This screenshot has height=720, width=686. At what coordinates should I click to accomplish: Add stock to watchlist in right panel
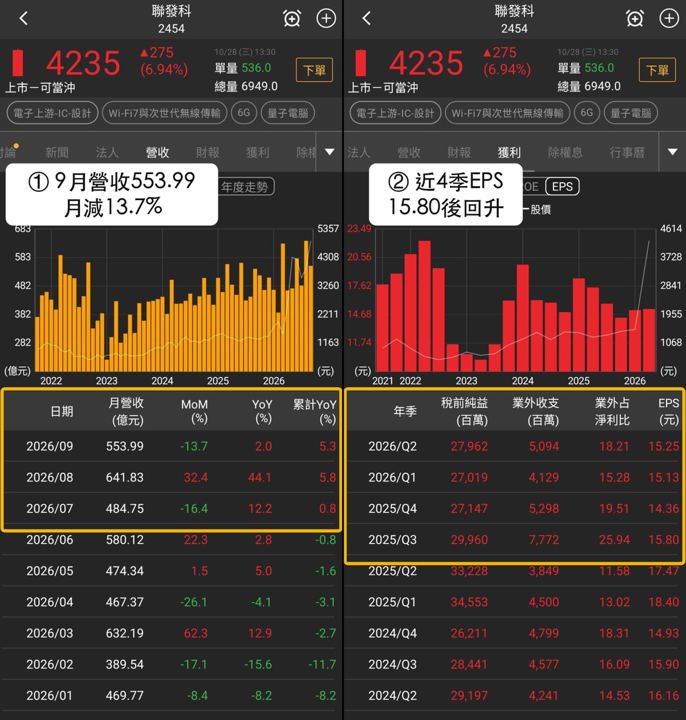pos(669,19)
